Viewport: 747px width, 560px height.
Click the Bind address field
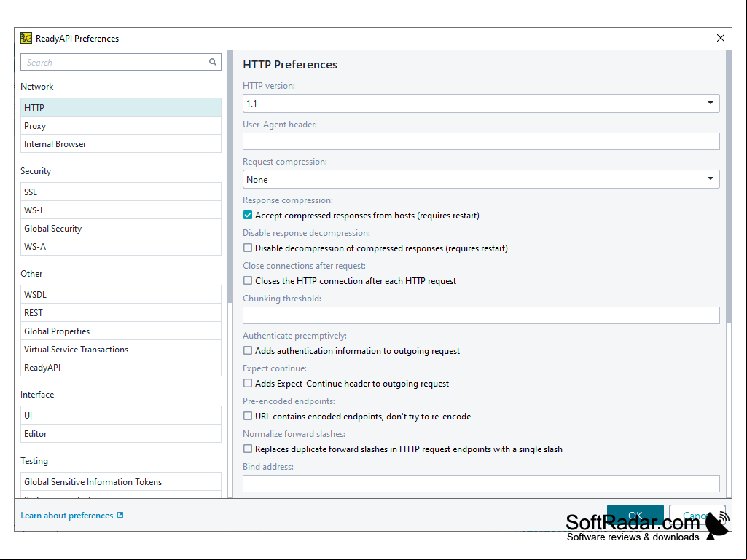481,484
